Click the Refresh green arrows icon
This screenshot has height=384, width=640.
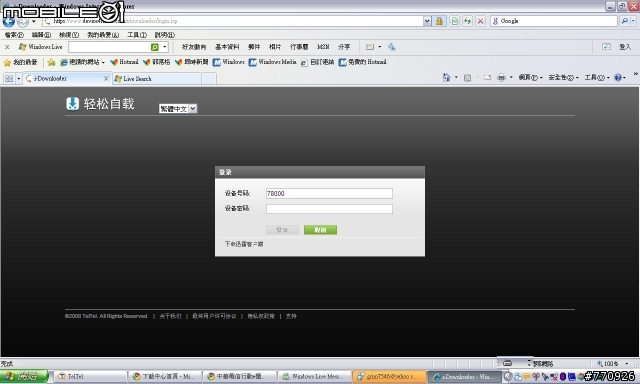coord(467,21)
